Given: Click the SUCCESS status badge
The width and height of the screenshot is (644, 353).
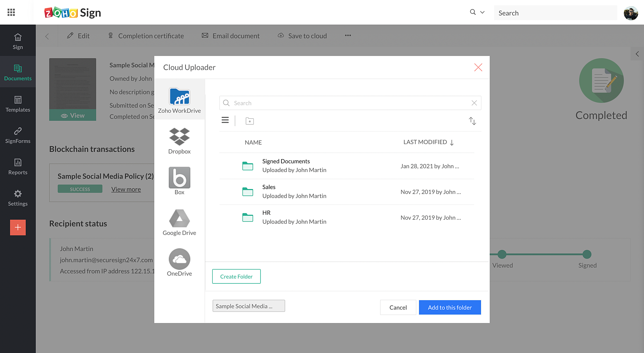Looking at the screenshot, I should pyautogui.click(x=80, y=189).
